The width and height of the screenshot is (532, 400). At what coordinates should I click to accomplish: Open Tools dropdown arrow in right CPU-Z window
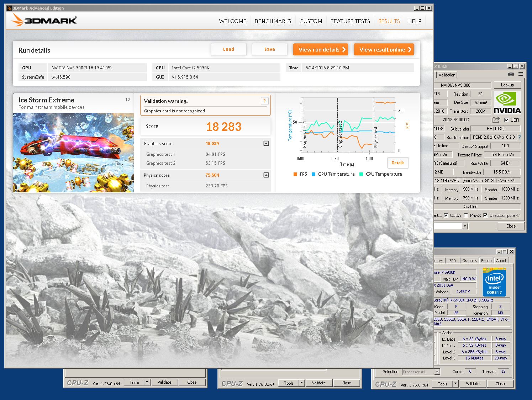click(455, 384)
